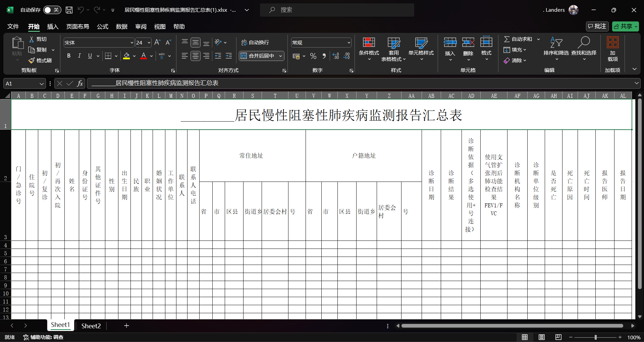Apply italic formatting
Image resolution: width=644 pixels, height=342 pixels.
click(x=79, y=56)
